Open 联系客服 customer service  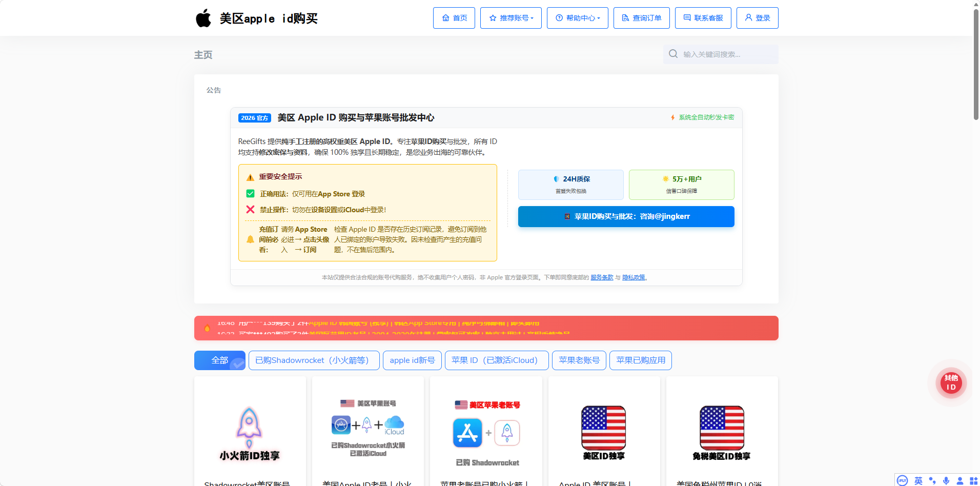pos(703,18)
